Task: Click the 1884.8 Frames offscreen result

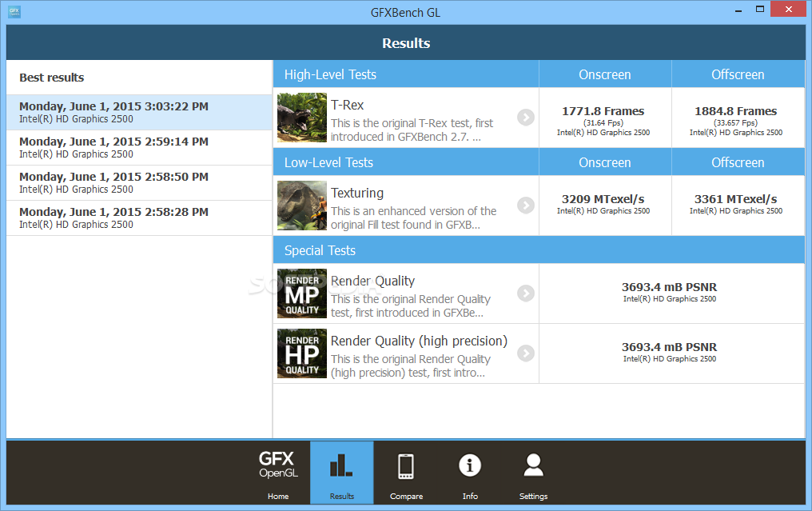Action: coord(736,111)
